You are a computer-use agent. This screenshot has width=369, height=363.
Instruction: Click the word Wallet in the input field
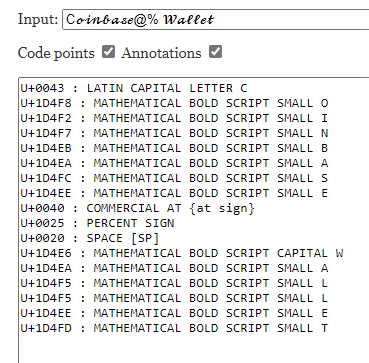(188, 20)
